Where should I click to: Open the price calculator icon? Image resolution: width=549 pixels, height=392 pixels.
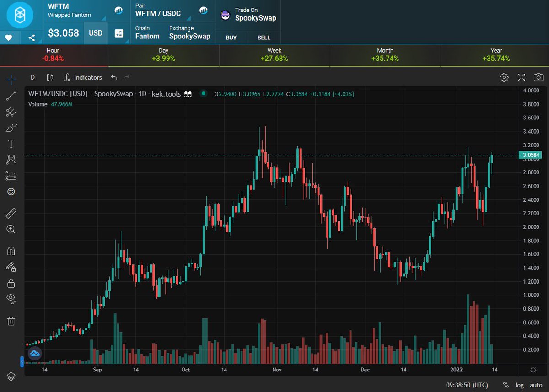[119, 33]
